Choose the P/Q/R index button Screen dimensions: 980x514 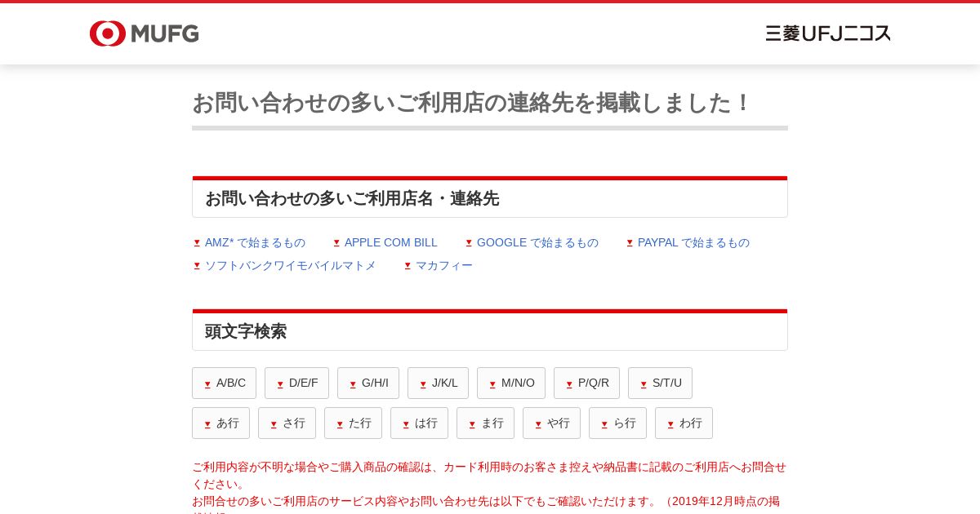[x=586, y=383]
